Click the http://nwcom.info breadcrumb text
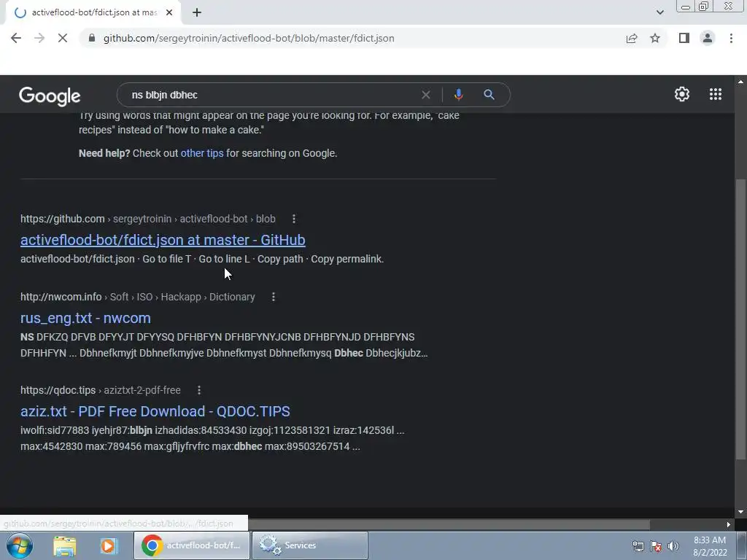Image resolution: width=747 pixels, height=560 pixels. 61,297
